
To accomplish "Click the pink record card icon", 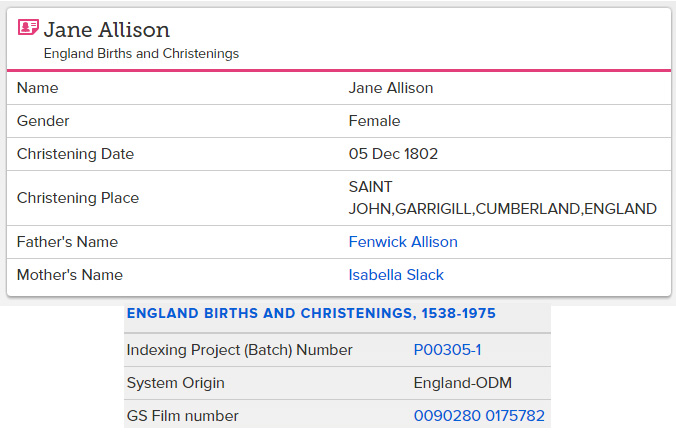I will click(28, 27).
